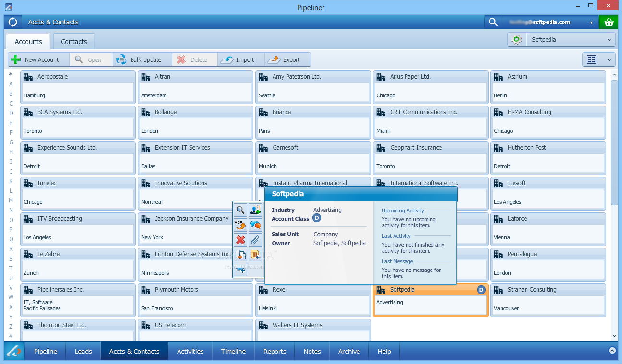Click scroll-down arrow of accounts list
The width and height of the screenshot is (622, 364).
tap(614, 336)
